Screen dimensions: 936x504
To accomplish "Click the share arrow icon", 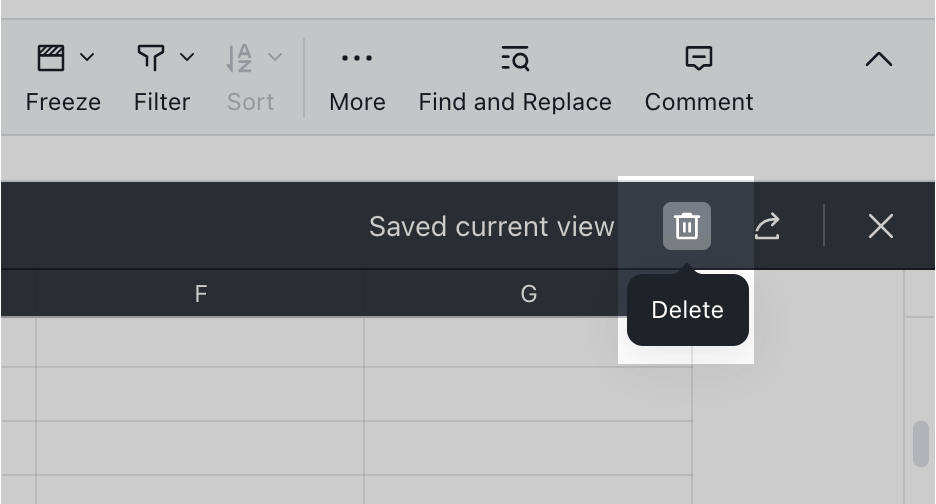I will point(767,227).
